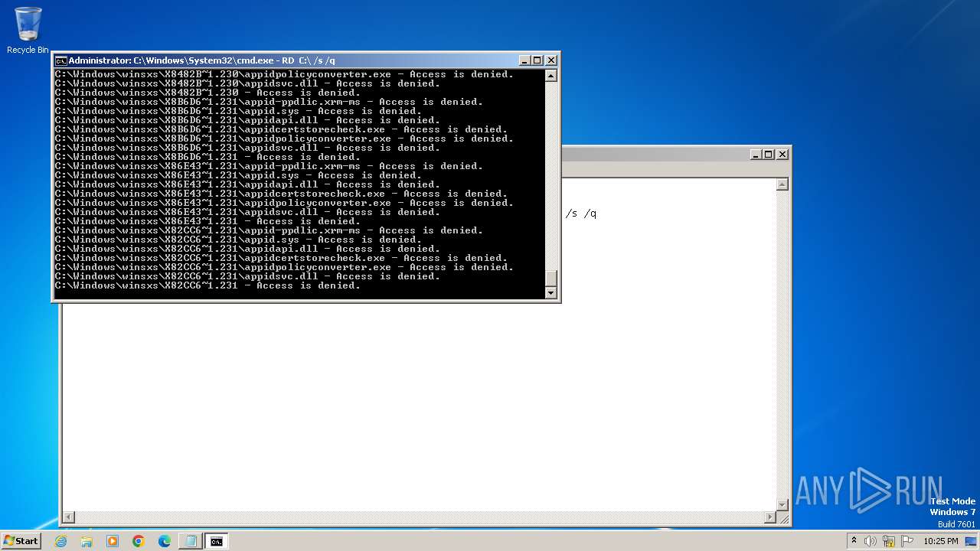Screen dimensions: 980x551
Task: Click the cmd window scroll-up arrow
Action: tap(550, 75)
